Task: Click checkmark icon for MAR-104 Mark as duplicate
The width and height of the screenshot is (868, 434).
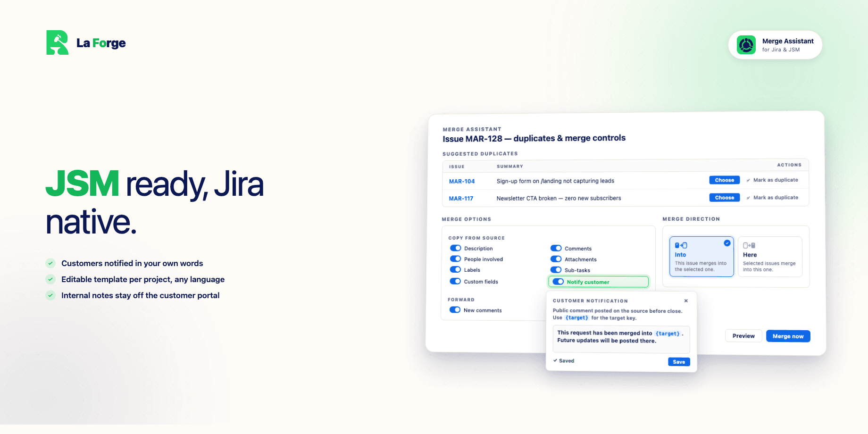Action: (748, 180)
